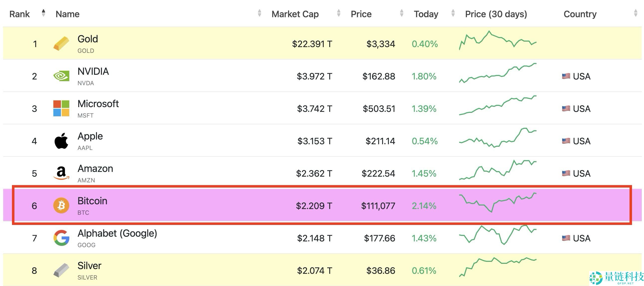Click the Microsoft logo icon
Image resolution: width=644 pixels, height=286 pixels.
[61, 108]
